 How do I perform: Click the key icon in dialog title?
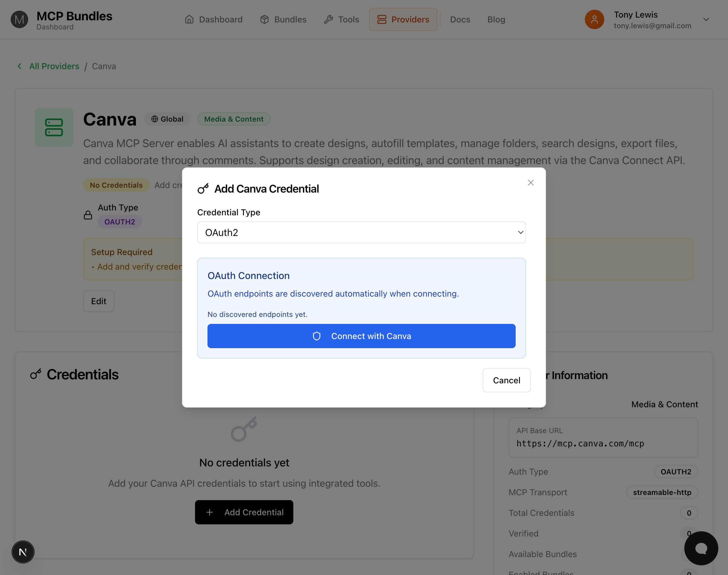(203, 189)
